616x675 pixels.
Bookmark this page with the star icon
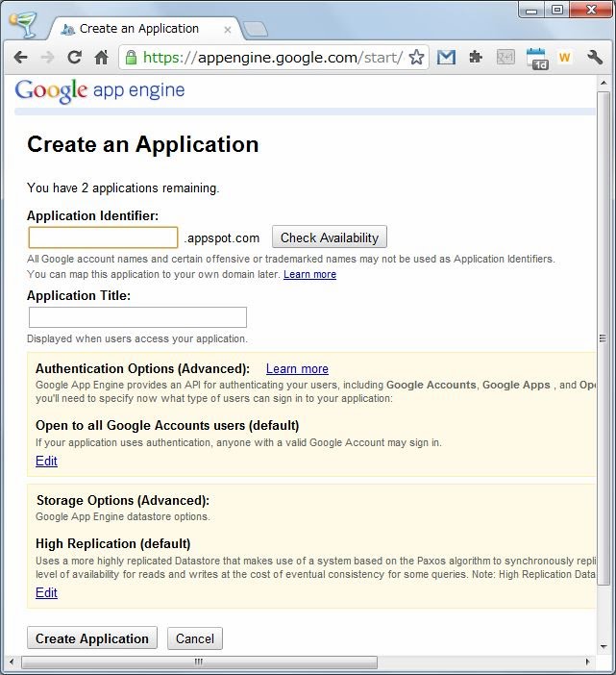tap(416, 58)
